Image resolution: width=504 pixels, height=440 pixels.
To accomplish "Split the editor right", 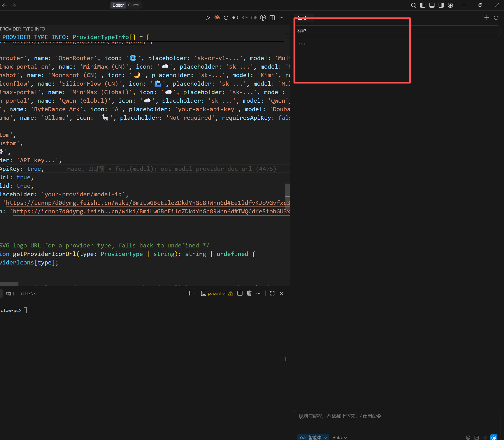I will (272, 18).
